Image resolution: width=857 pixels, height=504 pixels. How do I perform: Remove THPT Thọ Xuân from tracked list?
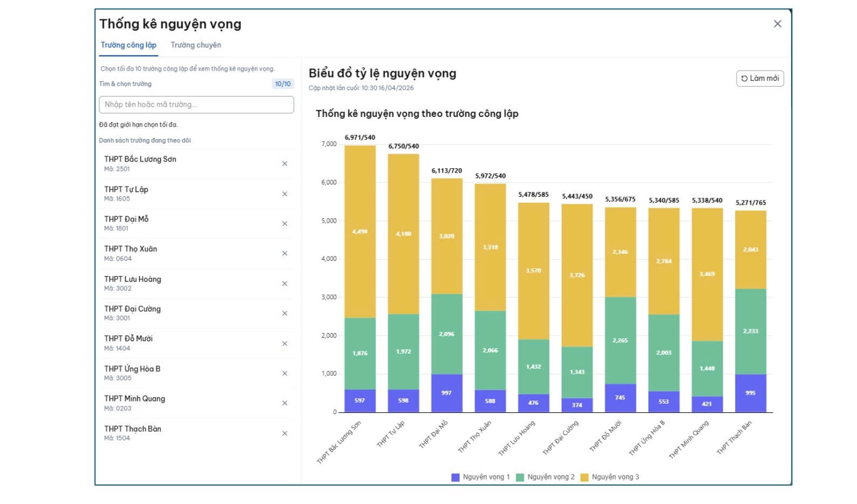[x=285, y=253]
